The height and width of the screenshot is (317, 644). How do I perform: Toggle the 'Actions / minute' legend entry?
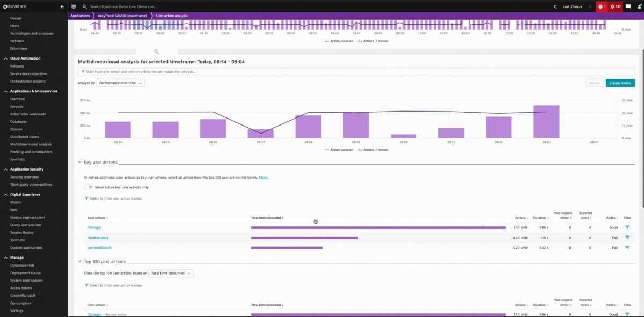376,150
